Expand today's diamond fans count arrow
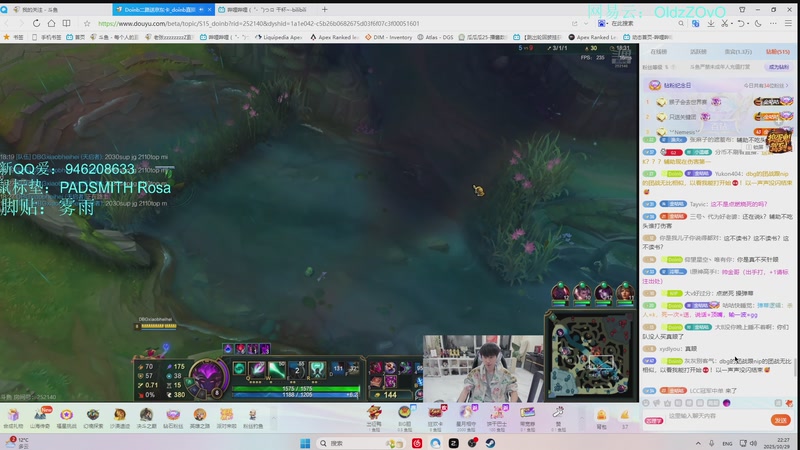This screenshot has height=450, width=800. pyautogui.click(x=787, y=85)
